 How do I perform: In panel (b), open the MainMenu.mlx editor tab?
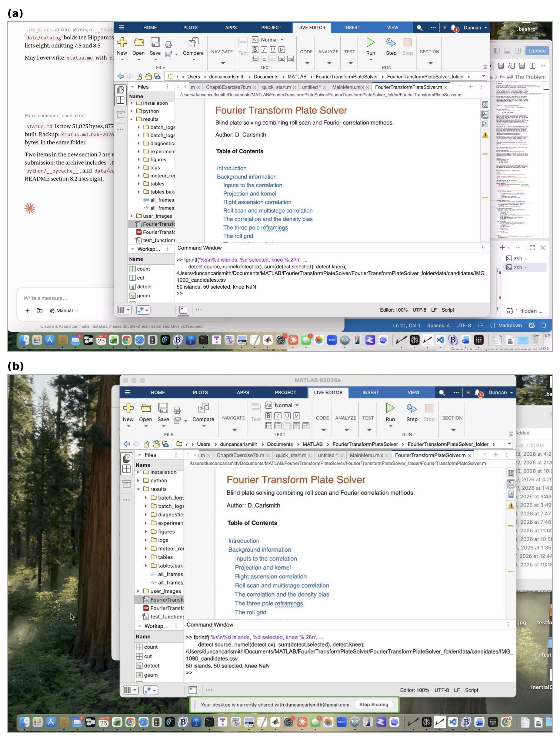click(x=366, y=455)
